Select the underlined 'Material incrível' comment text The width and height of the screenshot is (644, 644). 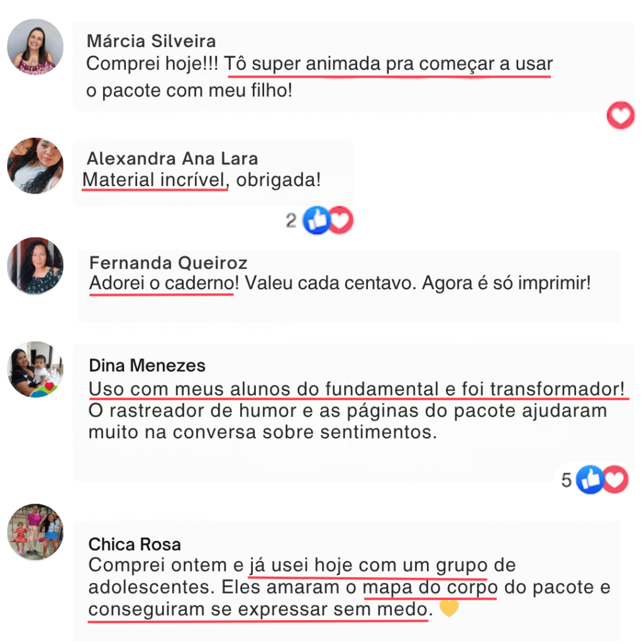[154, 180]
